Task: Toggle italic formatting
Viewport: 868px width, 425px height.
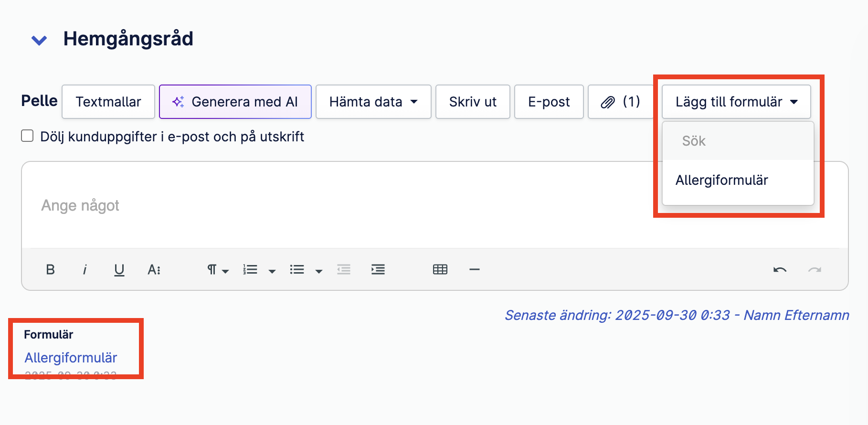Action: 85,270
